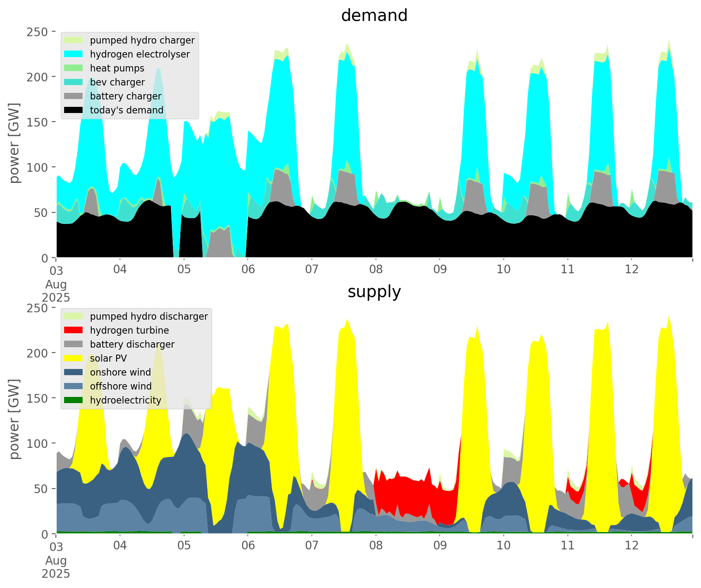Click the green hydroelectricity legend swatch

[x=74, y=400]
